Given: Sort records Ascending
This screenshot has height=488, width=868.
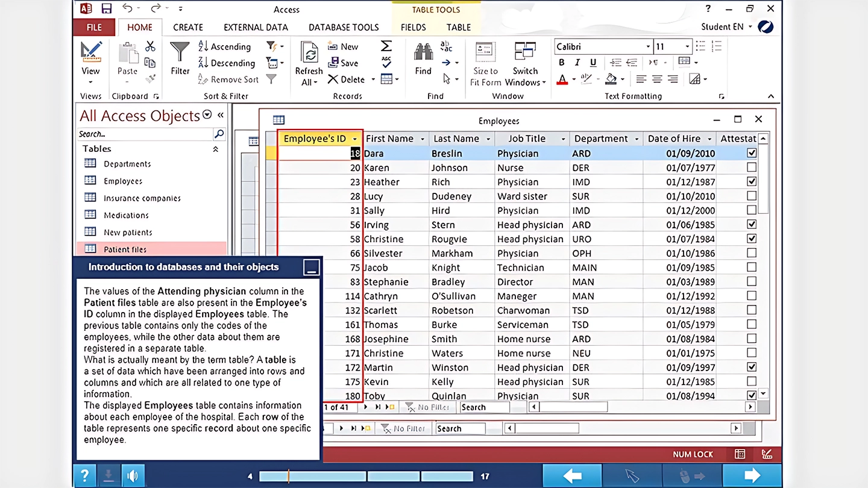Looking at the screenshot, I should (224, 46).
